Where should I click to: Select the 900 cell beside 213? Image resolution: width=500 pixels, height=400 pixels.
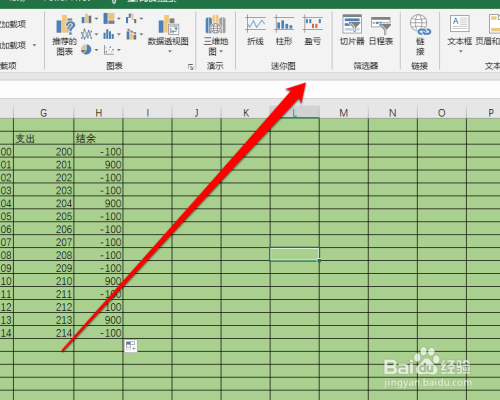pos(98,320)
